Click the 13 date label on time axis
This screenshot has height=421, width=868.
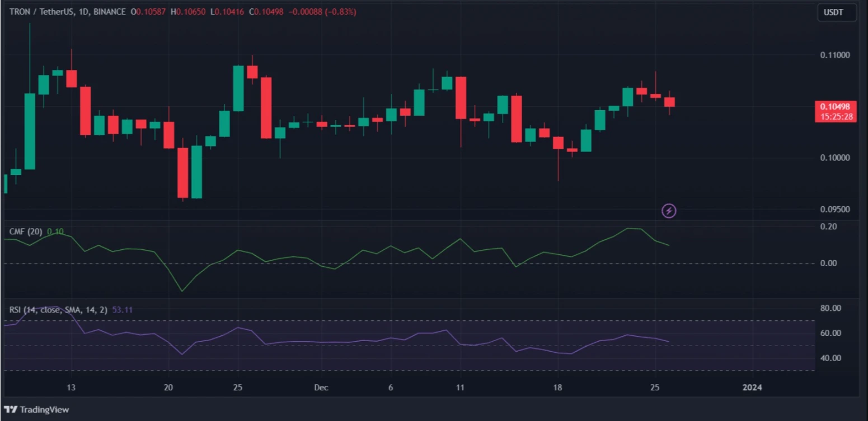71,387
